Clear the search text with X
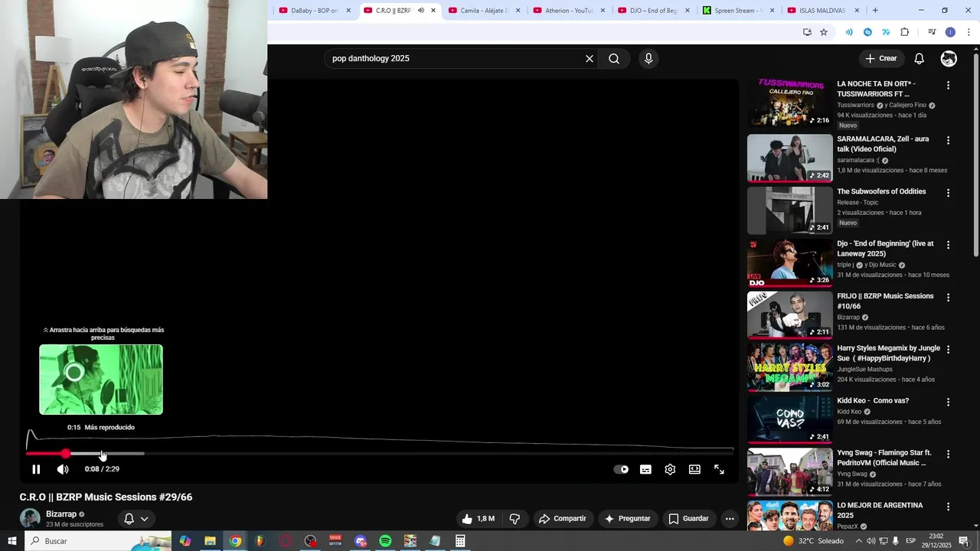980x551 pixels. tap(590, 58)
